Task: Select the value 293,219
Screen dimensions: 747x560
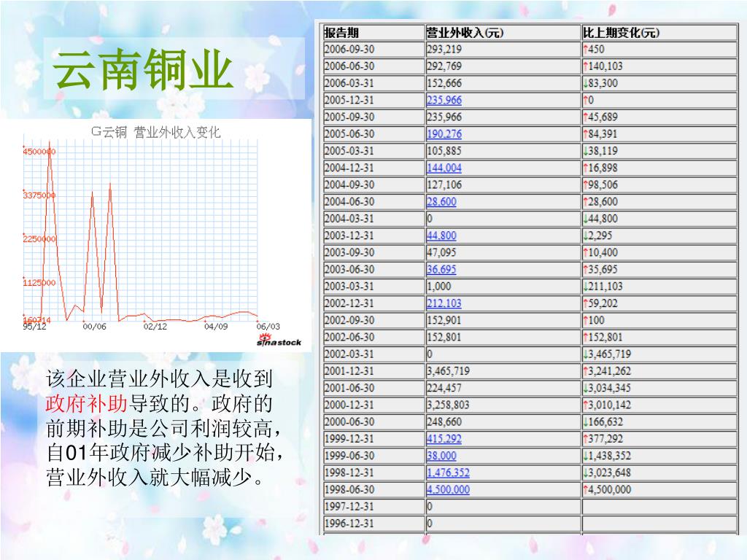Action: 444,49
